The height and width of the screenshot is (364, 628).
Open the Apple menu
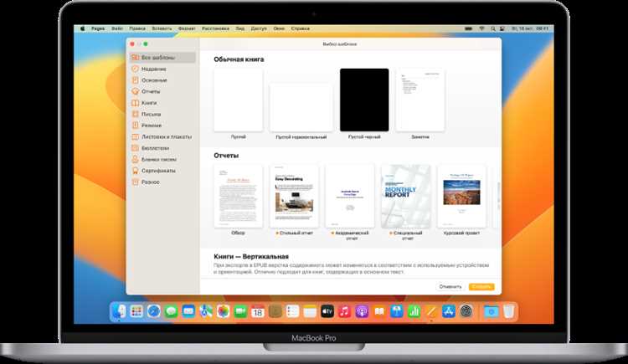coord(83,28)
